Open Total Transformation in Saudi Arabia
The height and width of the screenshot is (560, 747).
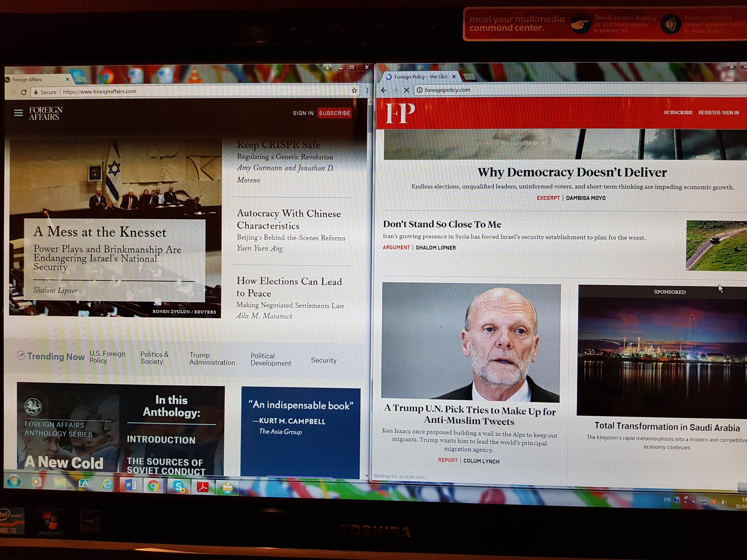tap(667, 427)
